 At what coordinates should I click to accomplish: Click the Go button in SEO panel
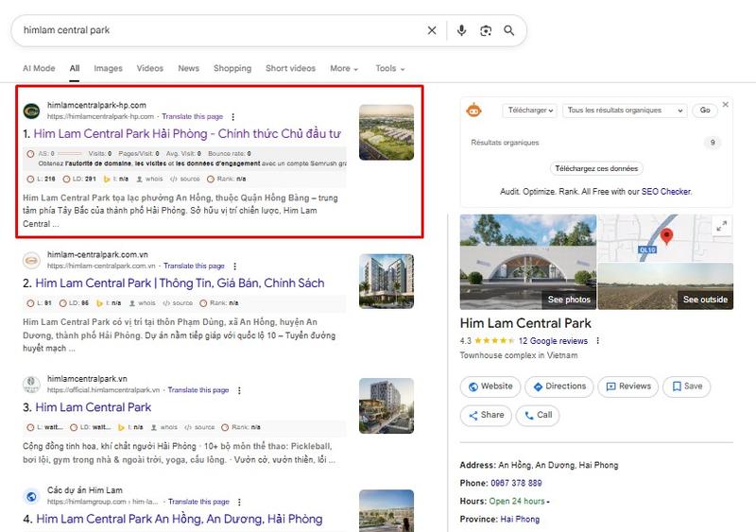tap(705, 111)
